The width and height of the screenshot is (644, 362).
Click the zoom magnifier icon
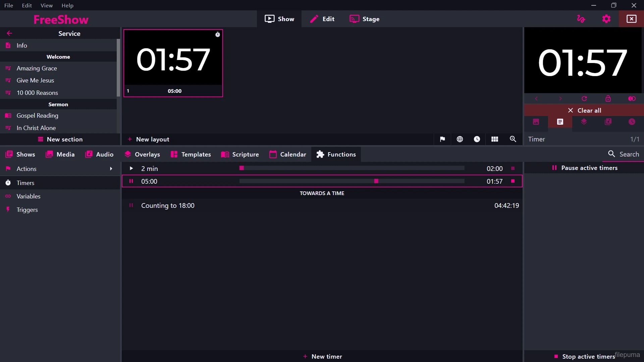513,139
